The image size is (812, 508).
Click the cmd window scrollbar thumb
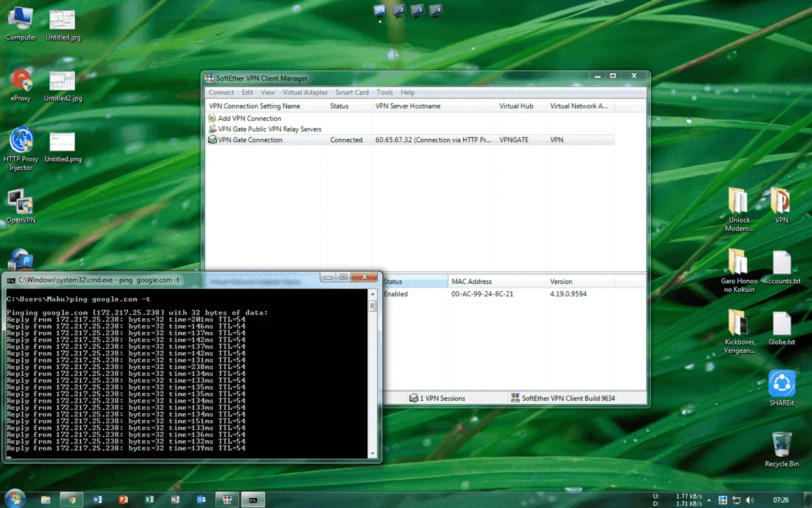[x=372, y=305]
